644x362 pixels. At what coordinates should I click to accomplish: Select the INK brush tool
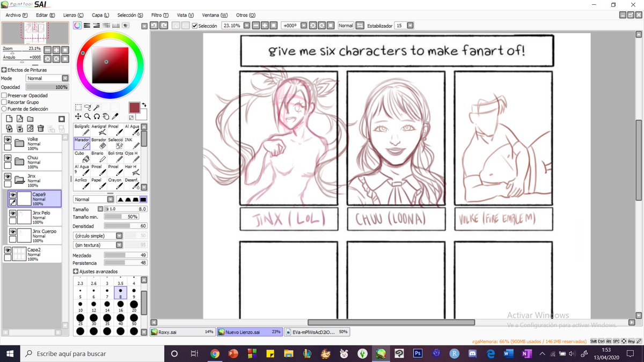(131, 143)
